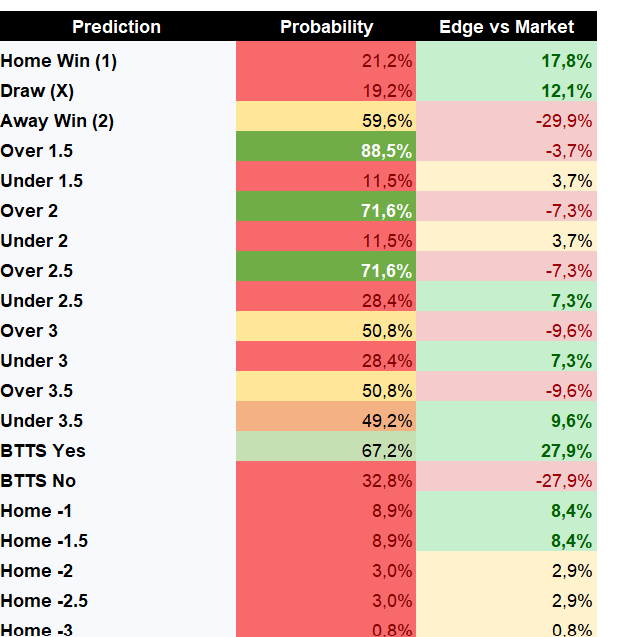Image resolution: width=622 pixels, height=637 pixels.
Task: Click the BTTS No edge cell -27,9%
Action: pyautogui.click(x=506, y=481)
